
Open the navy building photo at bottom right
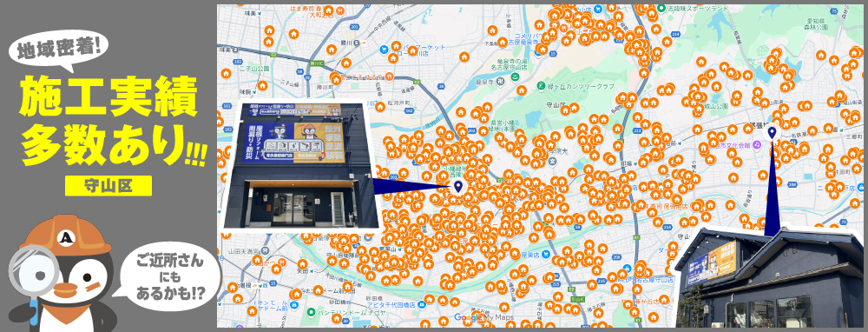click(770, 277)
